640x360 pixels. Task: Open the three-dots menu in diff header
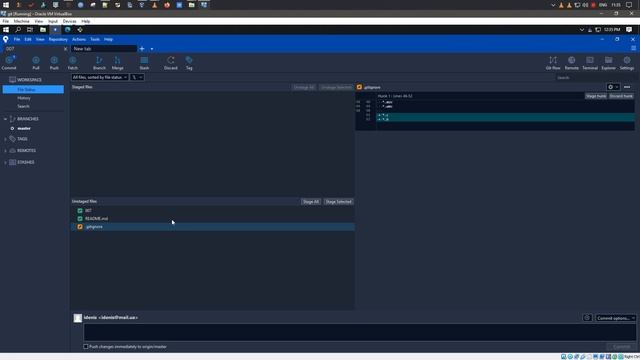point(627,87)
